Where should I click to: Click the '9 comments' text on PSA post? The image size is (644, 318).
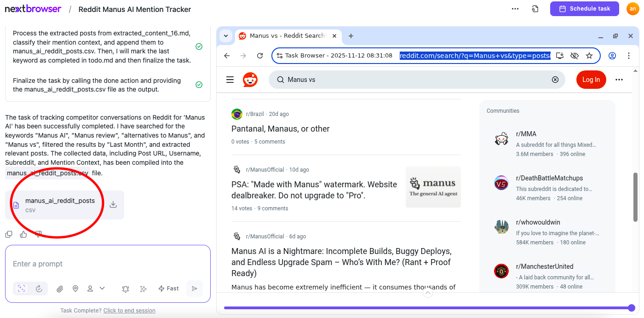[x=273, y=208]
